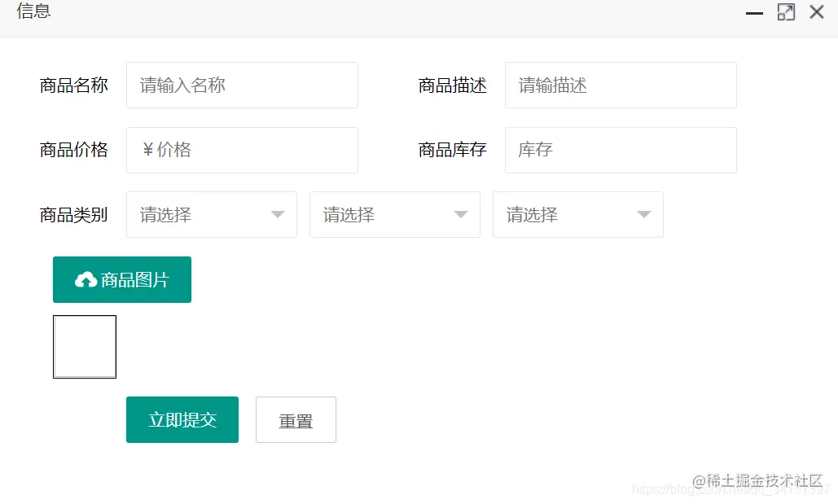
Task: Click the empty image preview box
Action: click(x=85, y=346)
